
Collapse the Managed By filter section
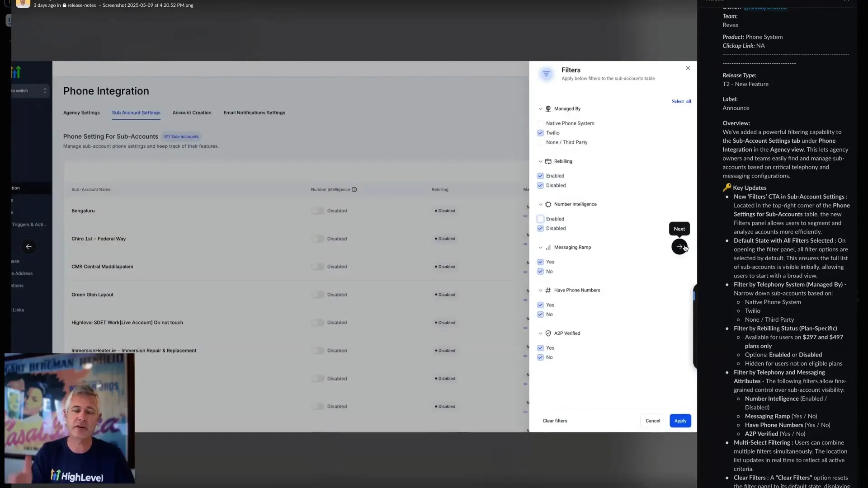(x=540, y=109)
